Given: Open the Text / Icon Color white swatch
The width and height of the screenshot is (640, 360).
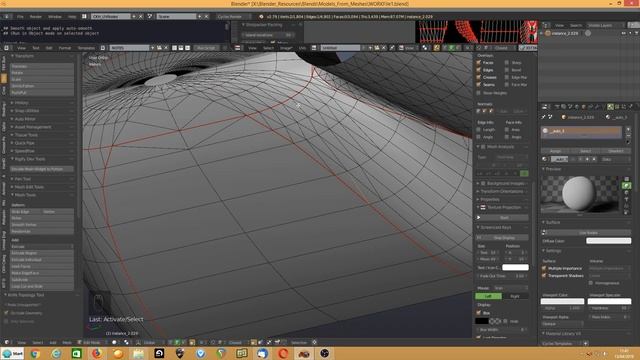Looking at the screenshot, I should pos(515,267).
